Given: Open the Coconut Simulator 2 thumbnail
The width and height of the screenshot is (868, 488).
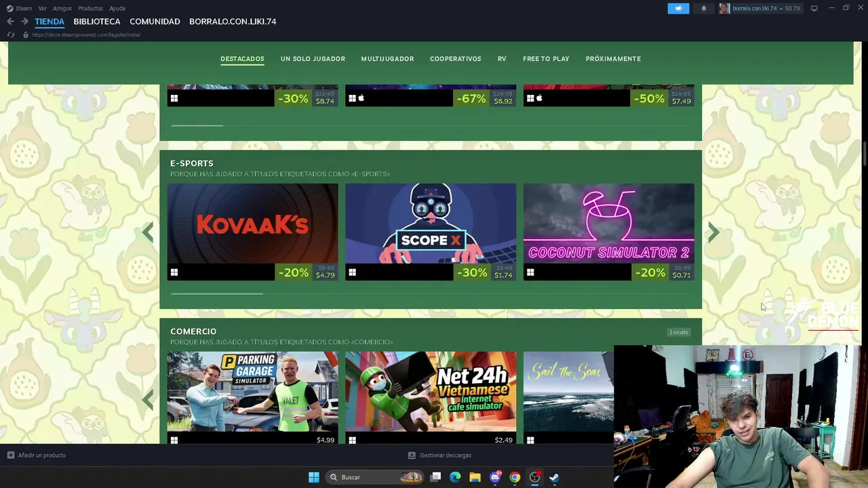Looking at the screenshot, I should pyautogui.click(x=608, y=224).
